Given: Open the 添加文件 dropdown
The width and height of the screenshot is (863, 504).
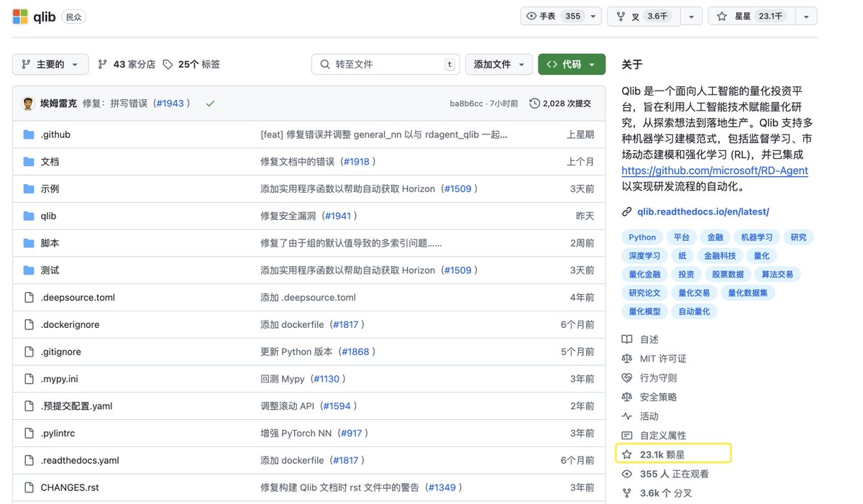Looking at the screenshot, I should click(499, 64).
